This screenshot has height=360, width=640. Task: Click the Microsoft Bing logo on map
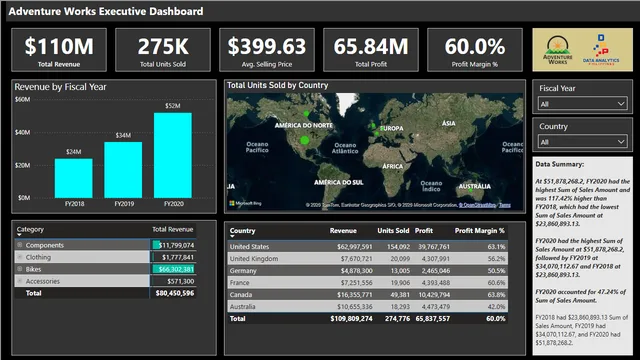pyautogui.click(x=245, y=203)
